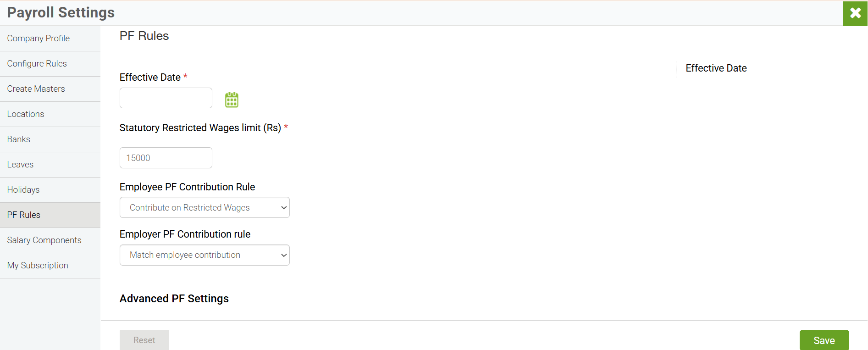Image resolution: width=868 pixels, height=350 pixels.
Task: Switch to Leaves settings
Action: pos(21,165)
